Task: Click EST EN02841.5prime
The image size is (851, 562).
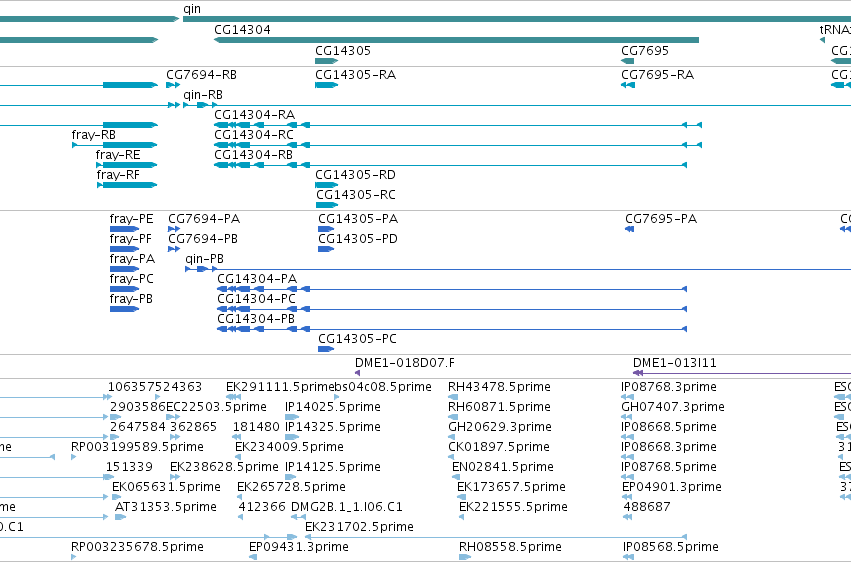Action: (503, 468)
